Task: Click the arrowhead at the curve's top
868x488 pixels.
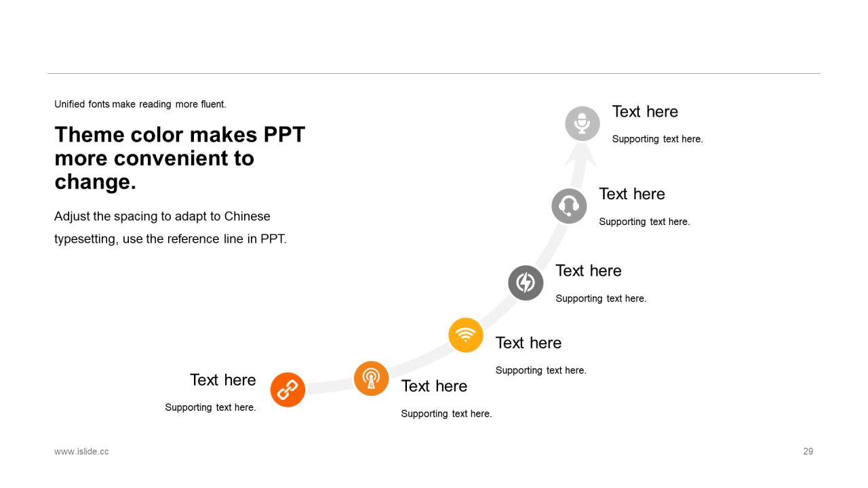Action: [581, 157]
